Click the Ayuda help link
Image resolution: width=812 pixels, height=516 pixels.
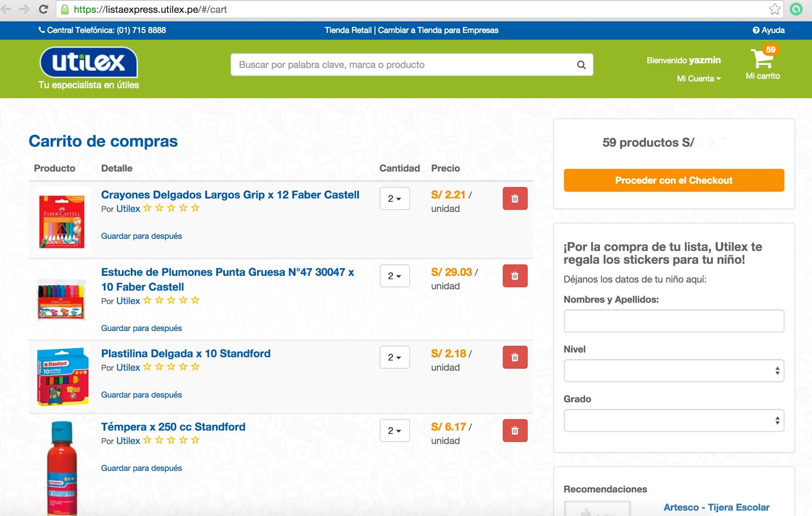[768, 30]
